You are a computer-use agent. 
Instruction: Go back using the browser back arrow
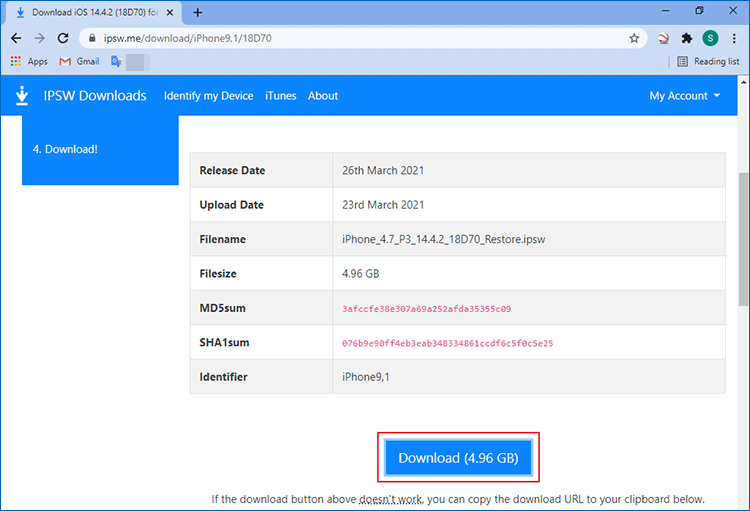(16, 38)
